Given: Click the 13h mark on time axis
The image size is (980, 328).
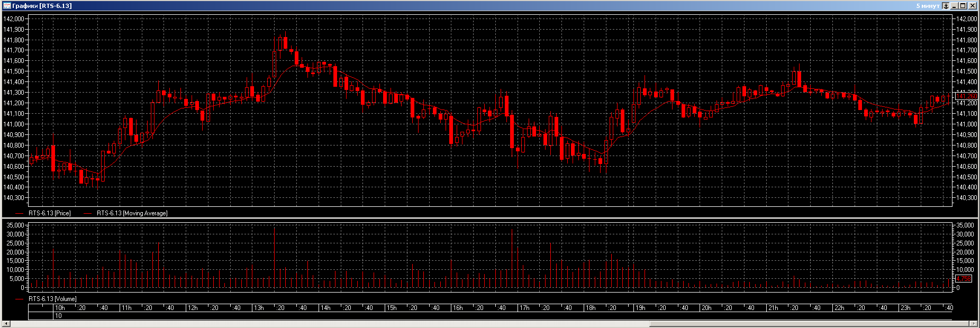Looking at the screenshot, I should point(259,308).
